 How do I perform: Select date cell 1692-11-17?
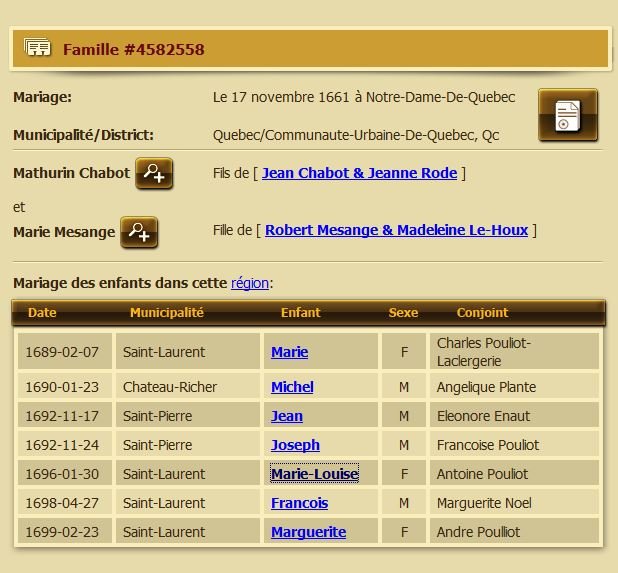pos(65,415)
